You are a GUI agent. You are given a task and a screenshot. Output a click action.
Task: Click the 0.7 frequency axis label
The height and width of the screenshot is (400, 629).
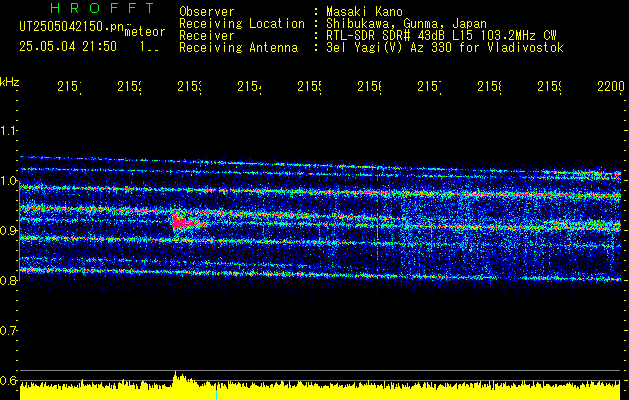9,331
